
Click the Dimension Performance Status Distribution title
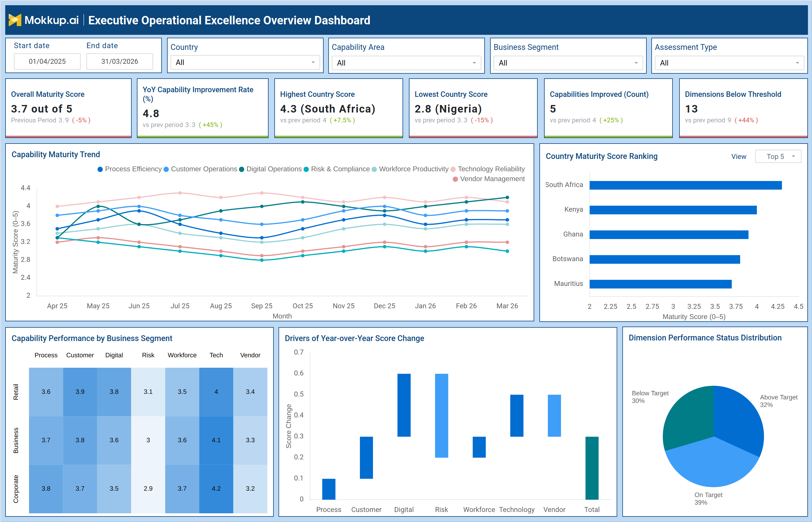(x=705, y=338)
